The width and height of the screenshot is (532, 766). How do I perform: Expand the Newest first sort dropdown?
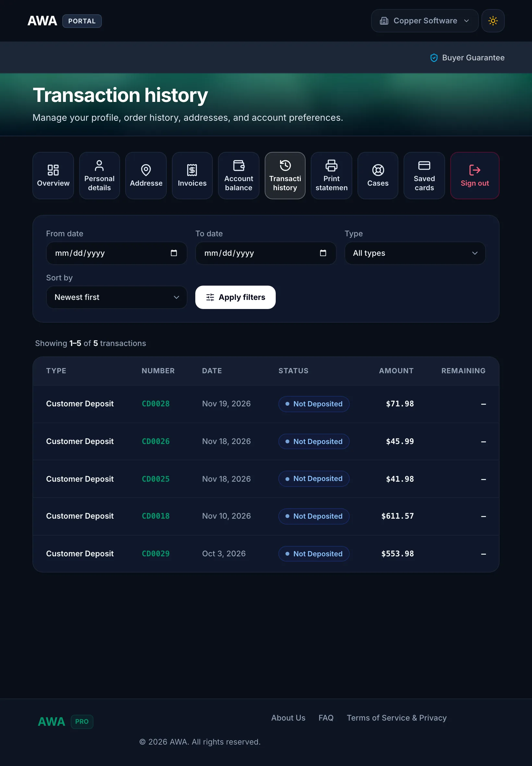click(x=116, y=297)
